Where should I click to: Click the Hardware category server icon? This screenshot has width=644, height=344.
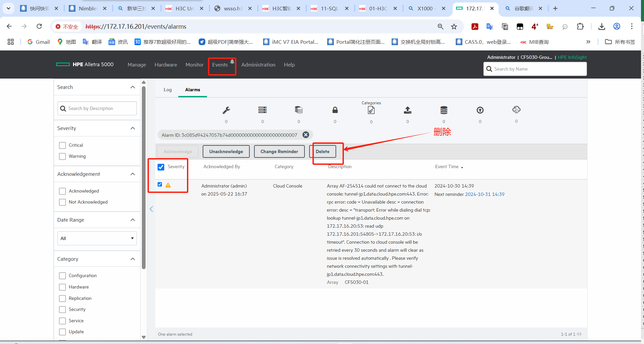point(262,110)
